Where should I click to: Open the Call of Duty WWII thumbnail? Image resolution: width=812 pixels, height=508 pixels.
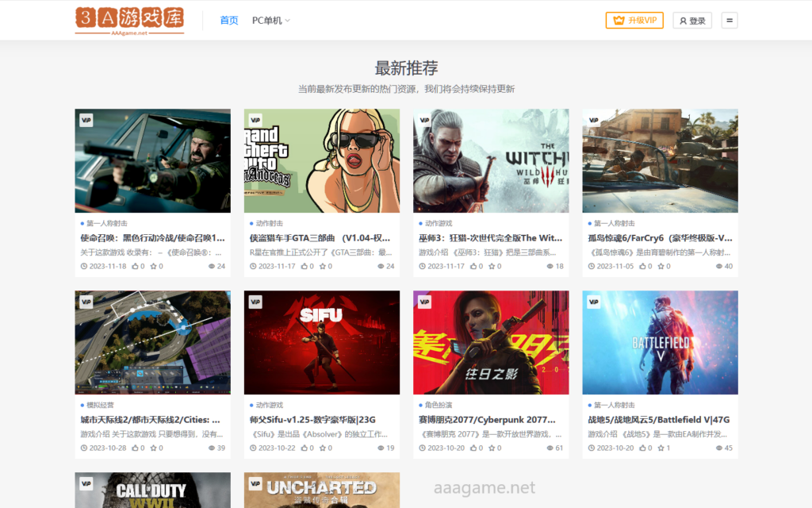(x=153, y=490)
